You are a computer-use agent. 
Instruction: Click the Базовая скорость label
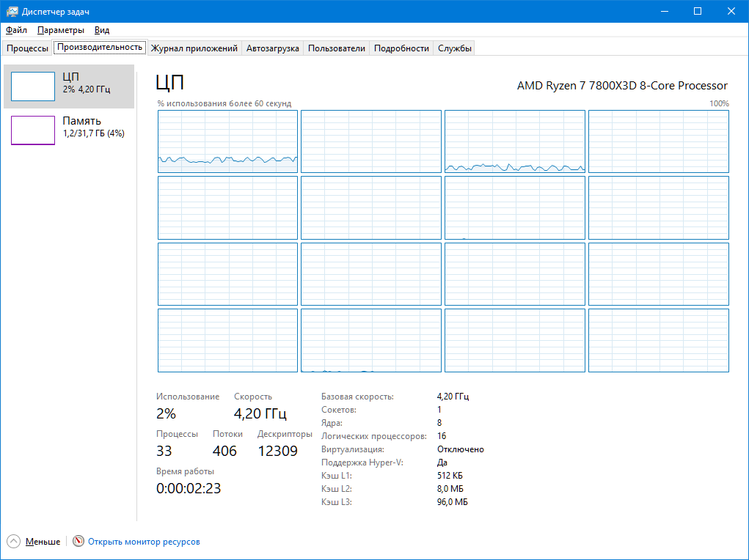tap(357, 397)
